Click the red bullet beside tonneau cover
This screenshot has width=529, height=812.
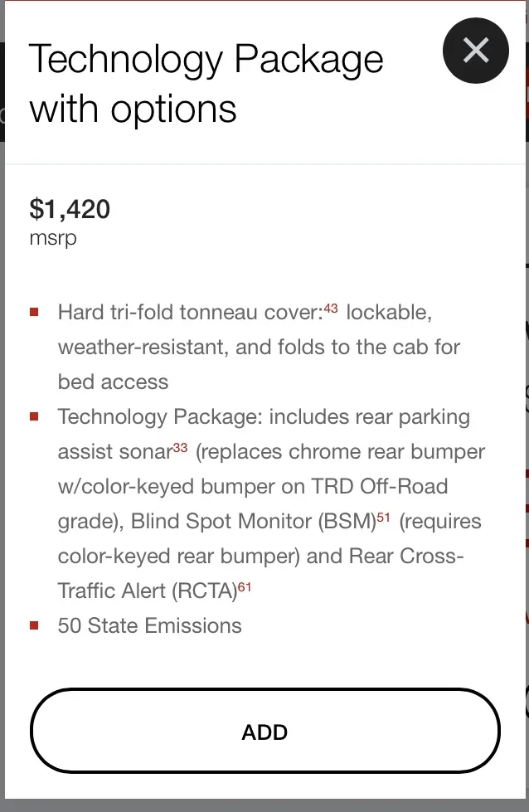pyautogui.click(x=35, y=313)
